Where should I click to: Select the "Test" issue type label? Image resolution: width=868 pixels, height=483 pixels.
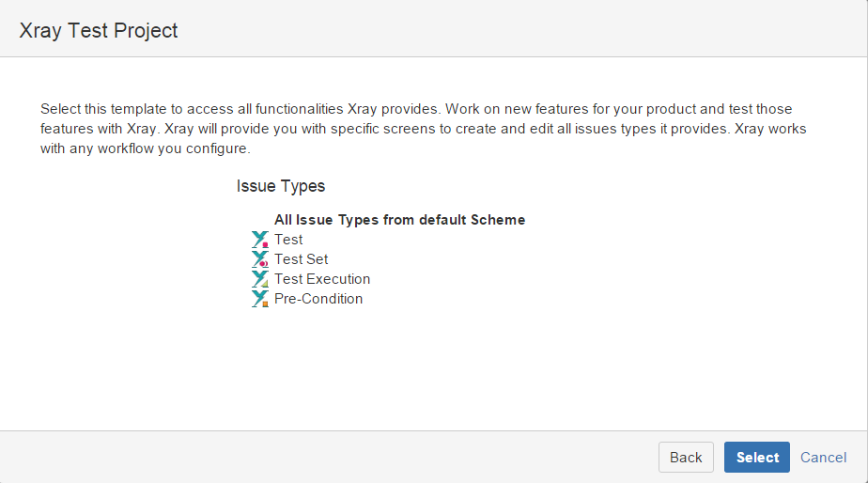(x=288, y=240)
